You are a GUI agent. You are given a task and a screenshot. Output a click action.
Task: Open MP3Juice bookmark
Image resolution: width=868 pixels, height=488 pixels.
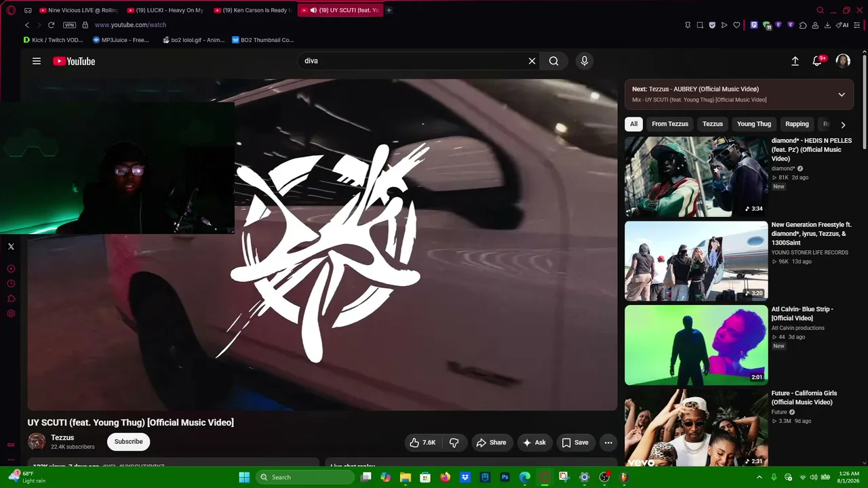pyautogui.click(x=121, y=40)
